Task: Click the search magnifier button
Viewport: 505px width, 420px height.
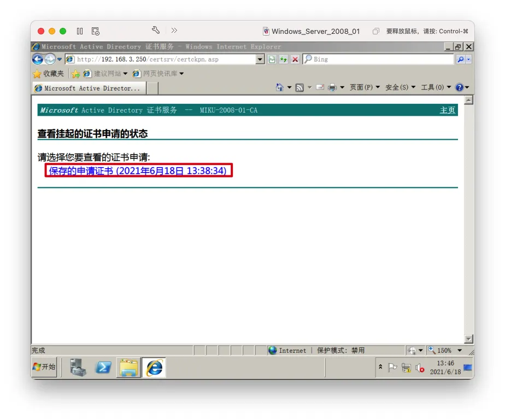Action: pyautogui.click(x=461, y=59)
